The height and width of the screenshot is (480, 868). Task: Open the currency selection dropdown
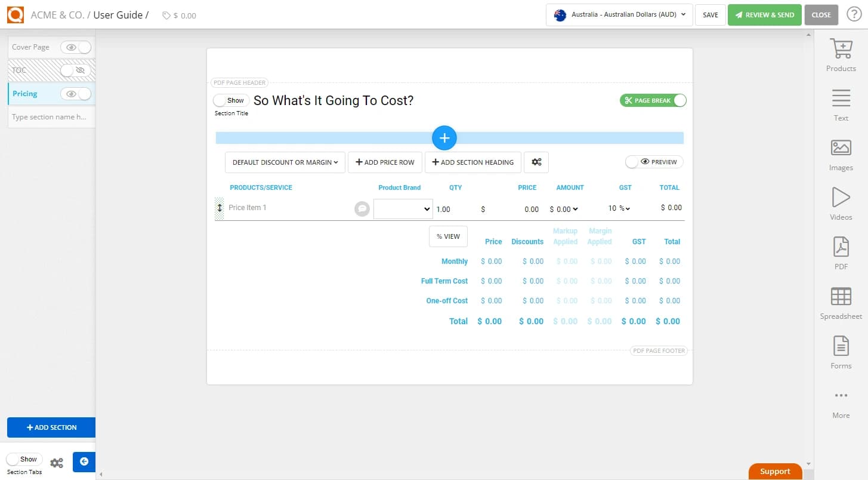pos(619,15)
